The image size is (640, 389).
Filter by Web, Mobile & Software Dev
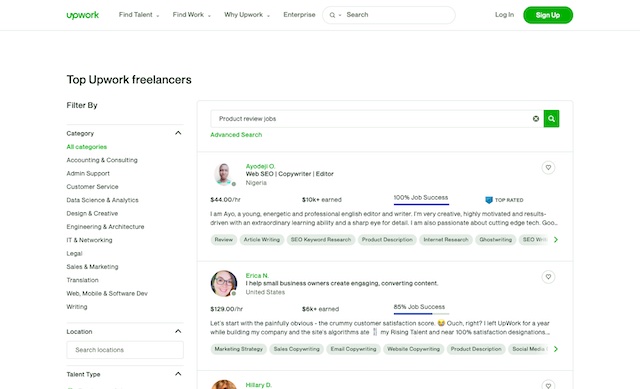click(107, 293)
